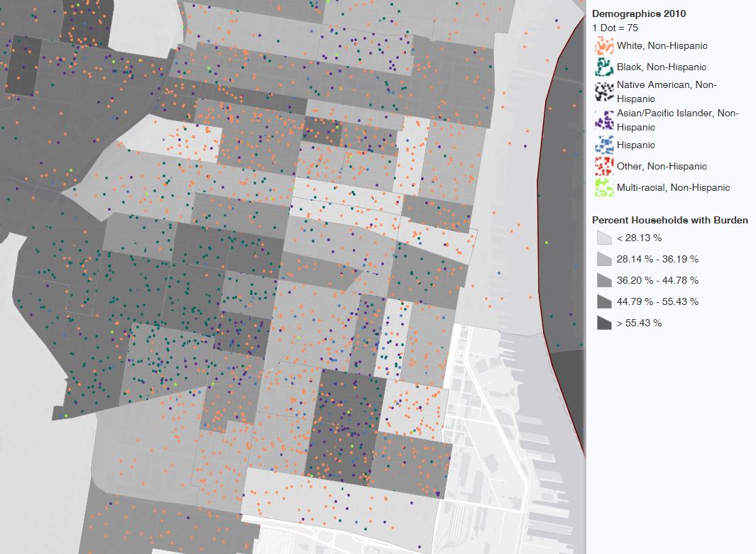Click the orange White, Non-Hispanic dot icon

603,46
